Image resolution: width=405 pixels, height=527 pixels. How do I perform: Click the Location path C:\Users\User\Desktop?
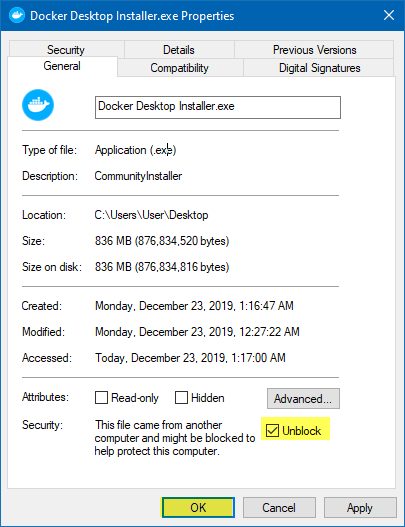tap(151, 215)
